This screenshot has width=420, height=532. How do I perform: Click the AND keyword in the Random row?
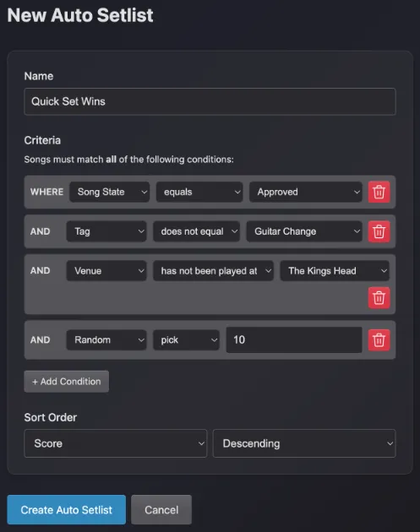coord(40,340)
